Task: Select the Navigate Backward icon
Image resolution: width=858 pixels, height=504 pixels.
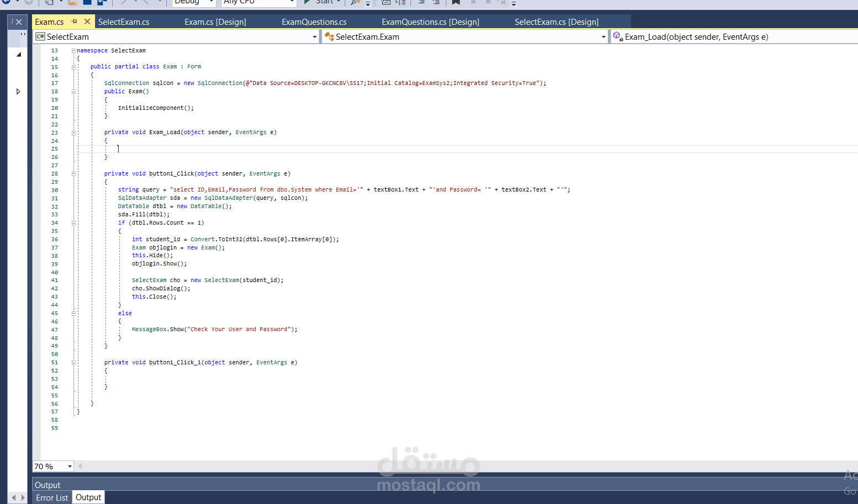Action: 6,3
